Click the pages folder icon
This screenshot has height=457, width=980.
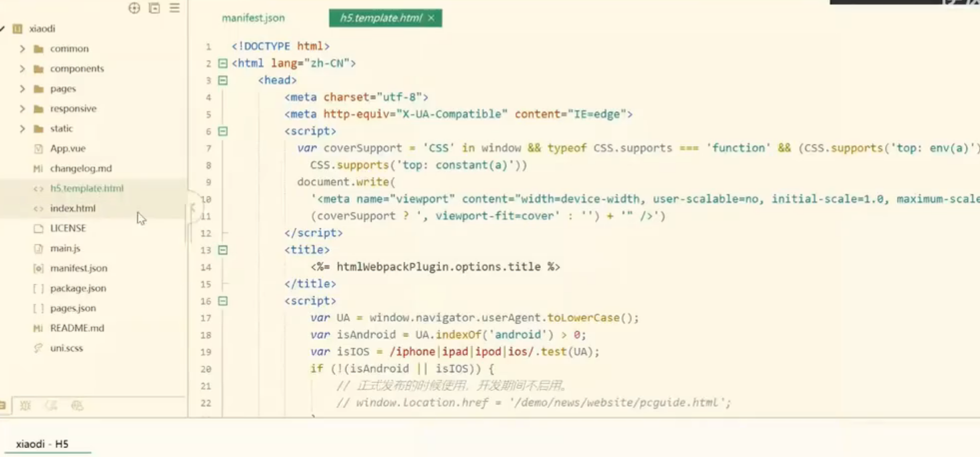click(38, 89)
